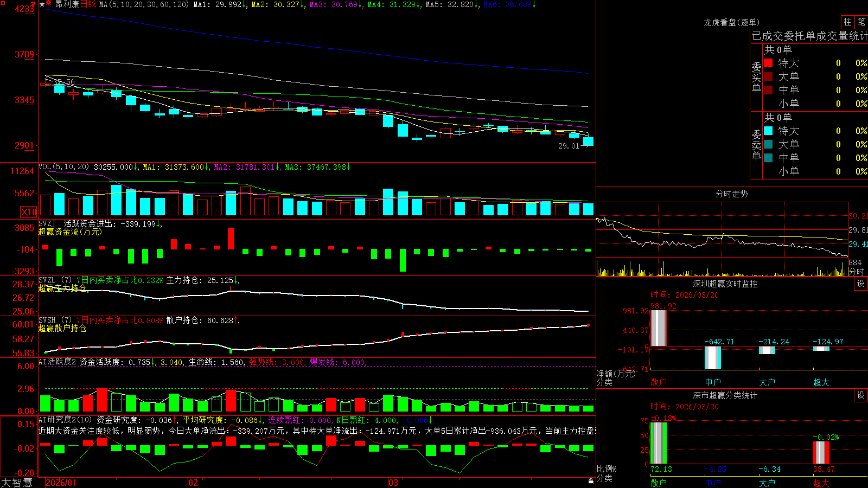Select the 03 month marker
This screenshot has height=488, width=868.
[x=393, y=483]
